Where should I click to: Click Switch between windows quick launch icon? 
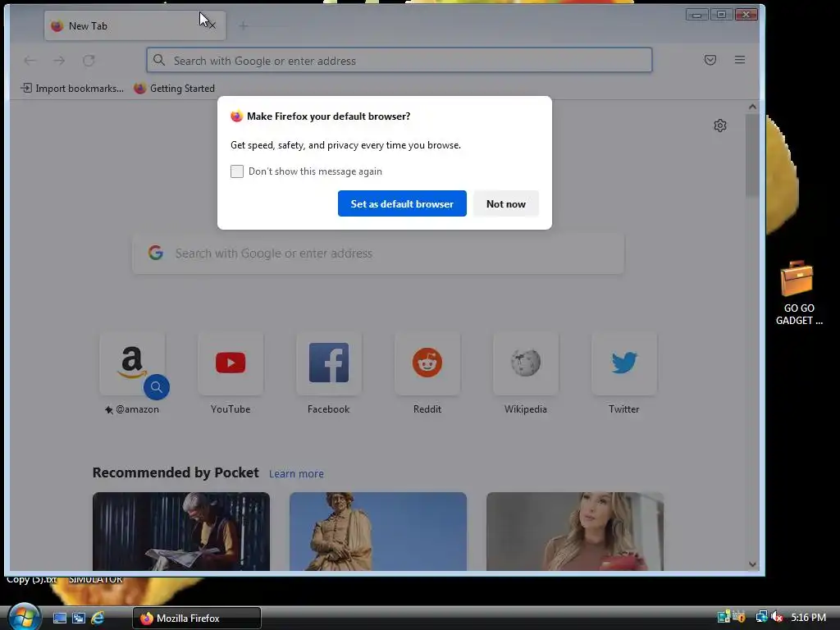click(x=78, y=619)
